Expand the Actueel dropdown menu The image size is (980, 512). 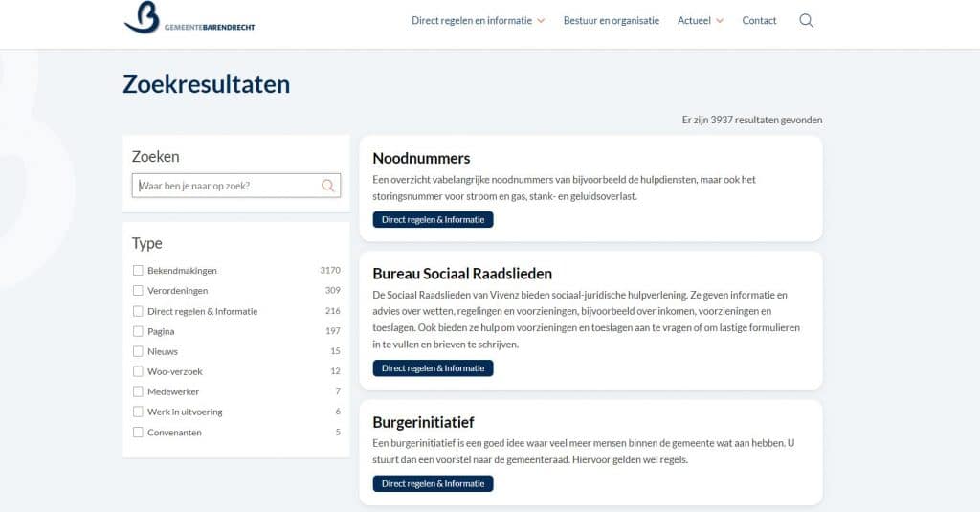[700, 20]
